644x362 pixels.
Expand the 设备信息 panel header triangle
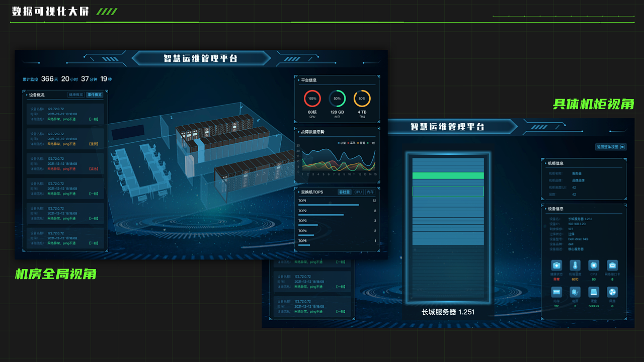pos(545,209)
